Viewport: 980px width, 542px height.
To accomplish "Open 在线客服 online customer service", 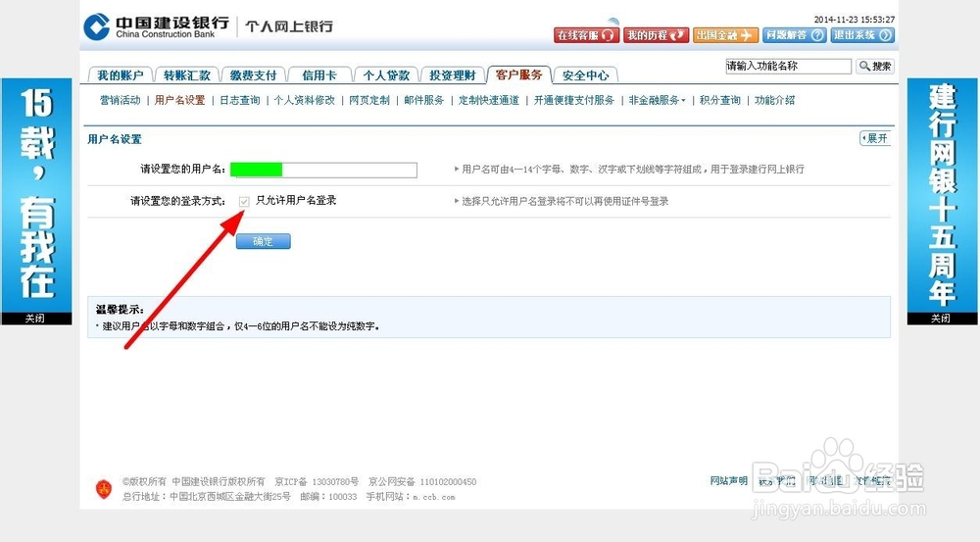I will tap(586, 35).
